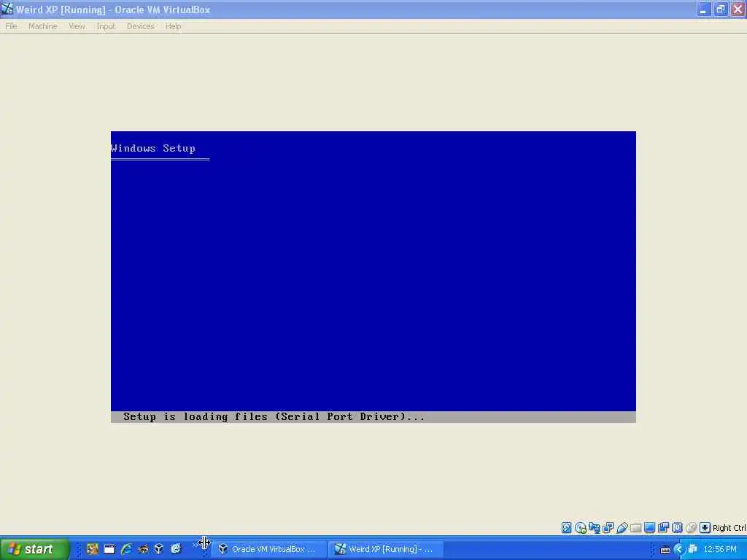Launch Internet Explorer from quick launch

pos(126,549)
